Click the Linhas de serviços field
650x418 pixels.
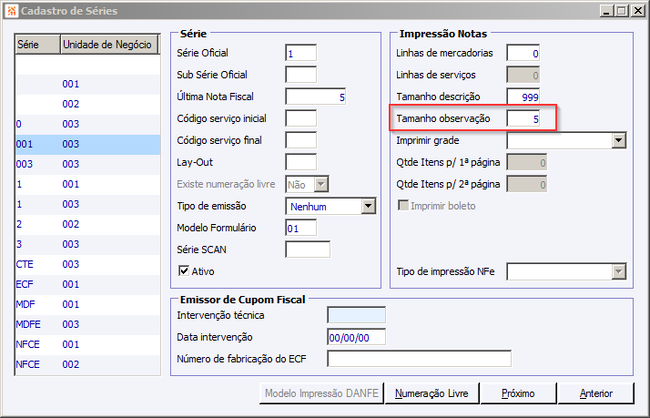point(523,75)
